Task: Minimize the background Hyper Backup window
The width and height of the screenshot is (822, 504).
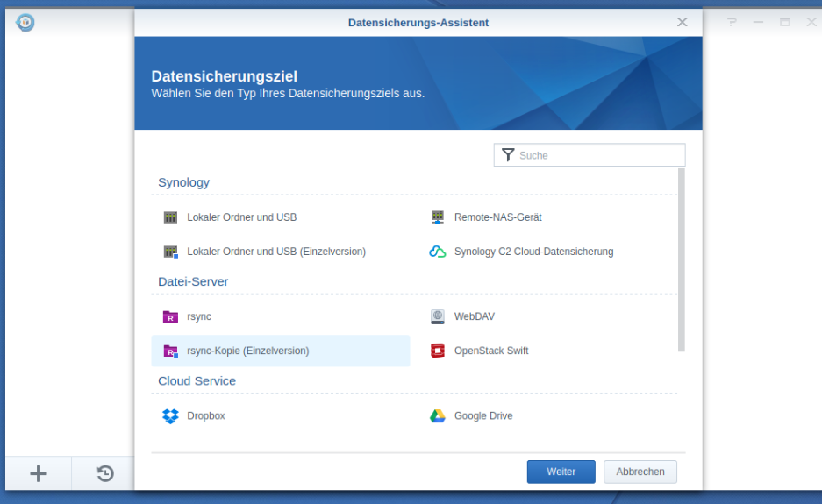Action: tap(758, 22)
